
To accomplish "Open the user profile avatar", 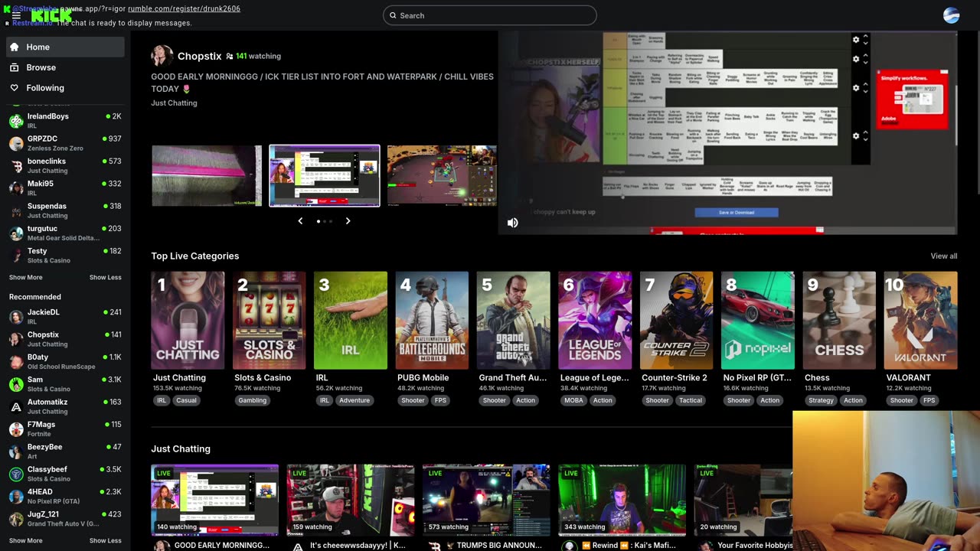I will 951,15.
